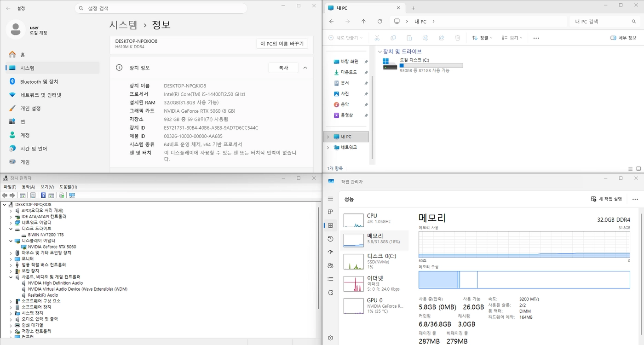Click the Back arrow in Device Manager toolbar
Screen dimensions: 644x345
pos(5,195)
